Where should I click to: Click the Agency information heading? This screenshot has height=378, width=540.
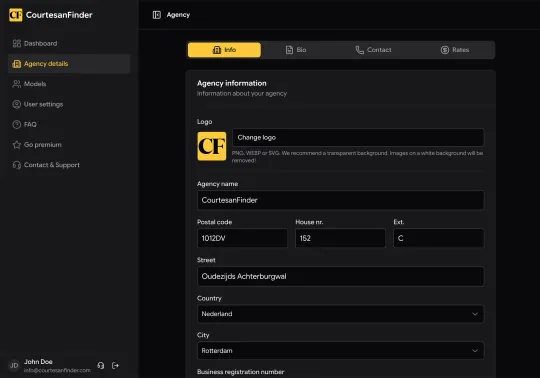click(x=232, y=83)
